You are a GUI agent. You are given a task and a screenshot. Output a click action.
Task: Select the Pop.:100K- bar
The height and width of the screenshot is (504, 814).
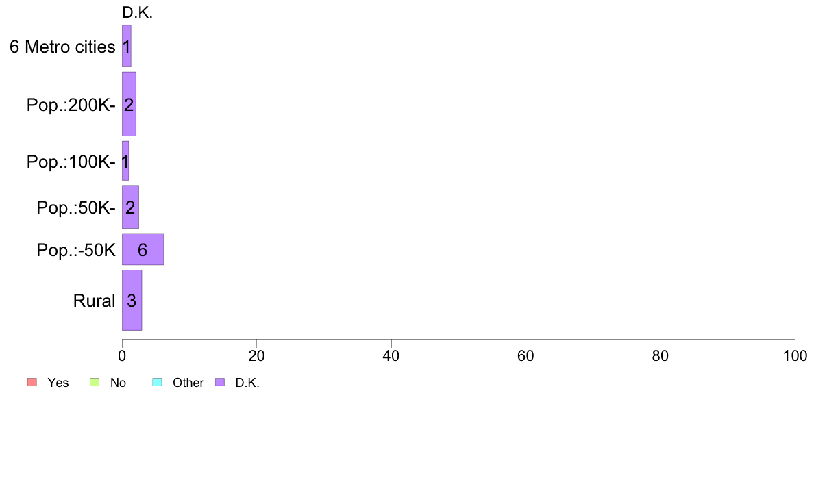click(125, 161)
